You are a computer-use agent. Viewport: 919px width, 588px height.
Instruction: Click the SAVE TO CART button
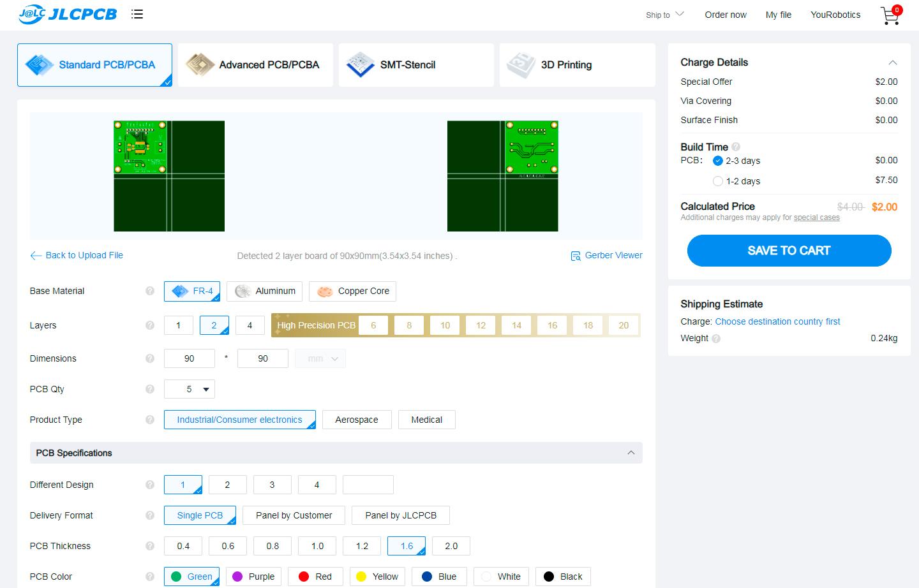[789, 251]
